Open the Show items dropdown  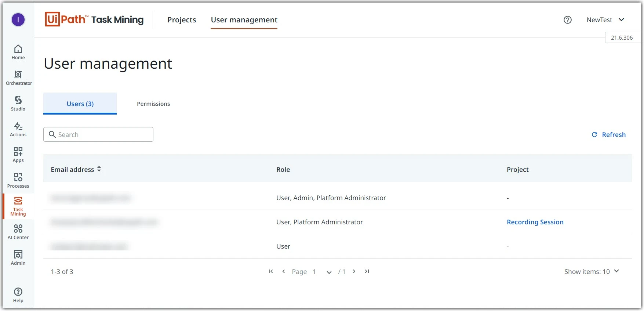[x=592, y=272]
